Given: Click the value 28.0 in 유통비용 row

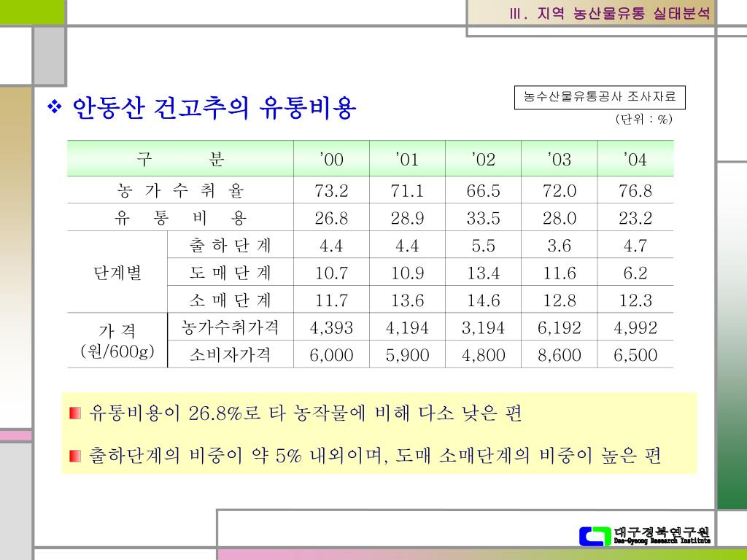Looking at the screenshot, I should (560, 218).
